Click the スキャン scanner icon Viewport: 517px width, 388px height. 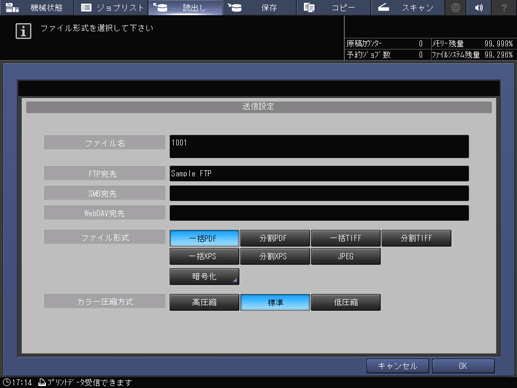383,7
